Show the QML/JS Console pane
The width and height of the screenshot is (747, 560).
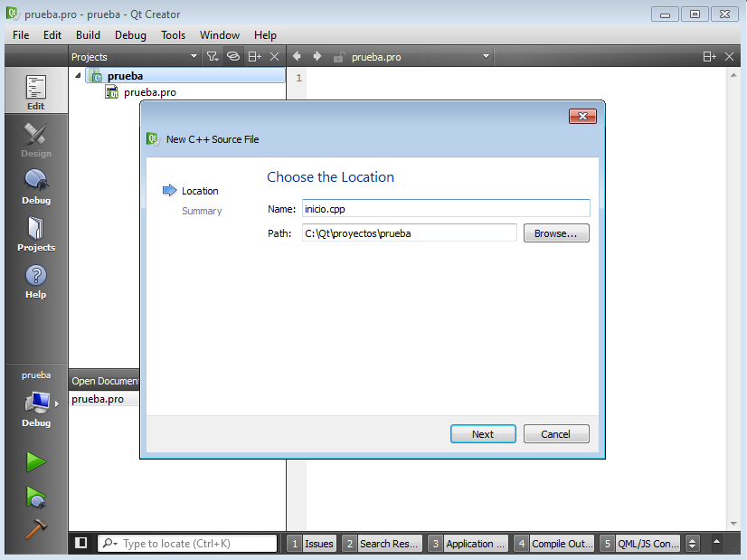pos(639,544)
